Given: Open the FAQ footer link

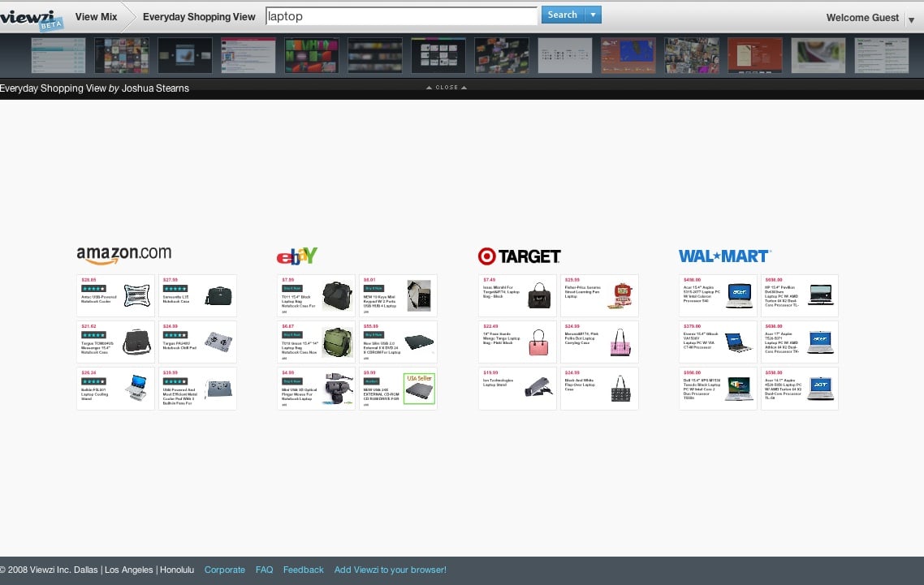Looking at the screenshot, I should pyautogui.click(x=264, y=570).
